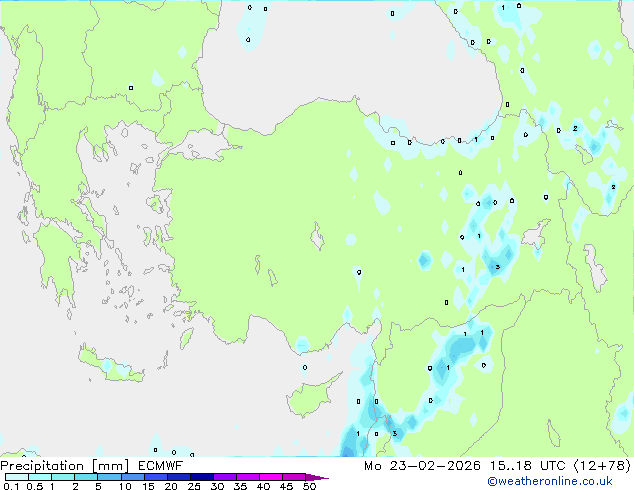This screenshot has width=634, height=490.
Task: Click the '0.1' legend scale label
Action: pyautogui.click(x=11, y=486)
